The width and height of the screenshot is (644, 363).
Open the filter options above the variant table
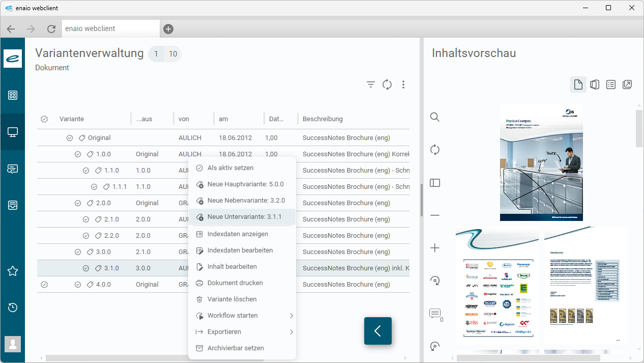click(x=370, y=84)
